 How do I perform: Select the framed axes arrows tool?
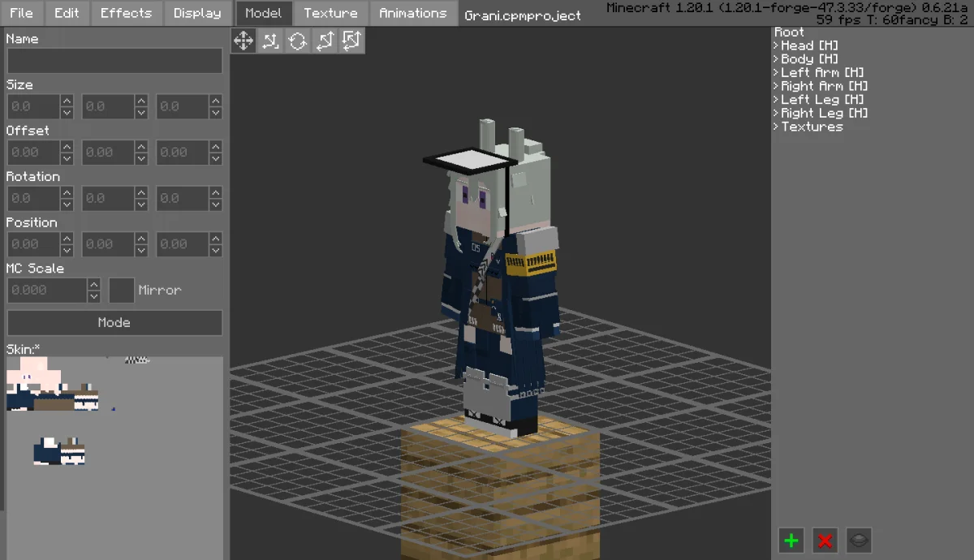pyautogui.click(x=351, y=41)
